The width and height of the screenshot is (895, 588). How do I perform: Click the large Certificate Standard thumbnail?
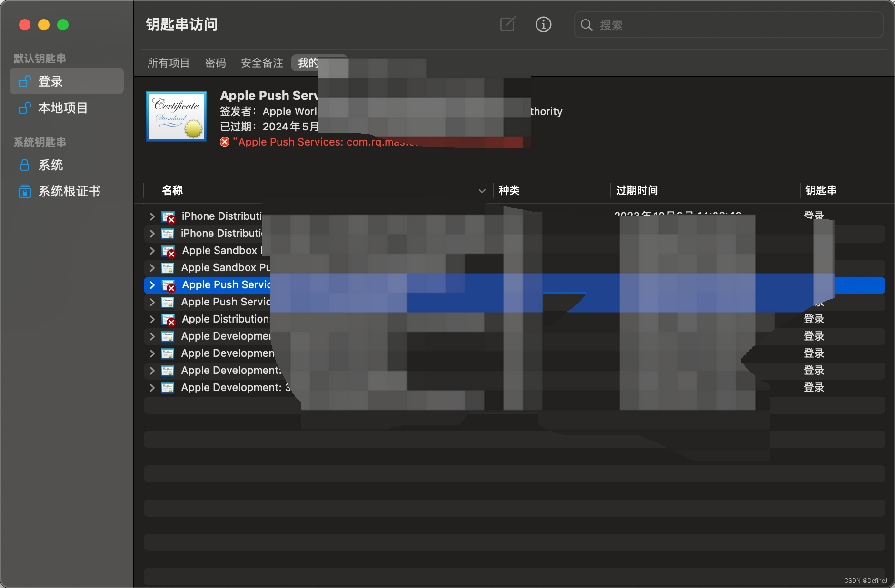click(176, 117)
